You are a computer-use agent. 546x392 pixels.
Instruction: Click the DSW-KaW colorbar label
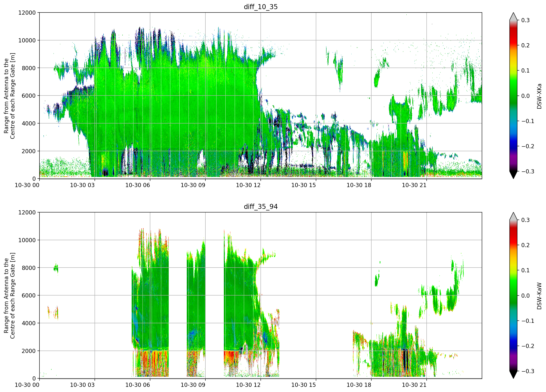click(x=539, y=296)
